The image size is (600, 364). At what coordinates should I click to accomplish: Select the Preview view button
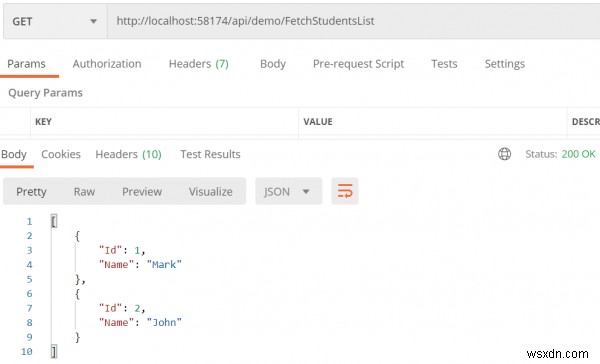[x=142, y=191]
